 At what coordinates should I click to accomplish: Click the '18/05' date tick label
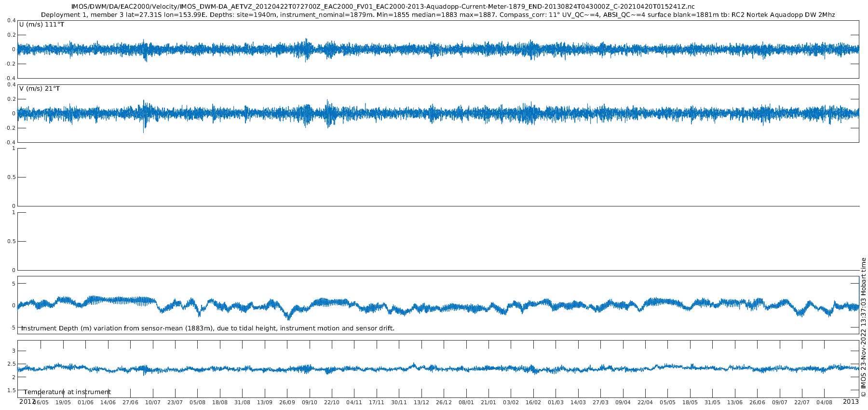coord(690,402)
